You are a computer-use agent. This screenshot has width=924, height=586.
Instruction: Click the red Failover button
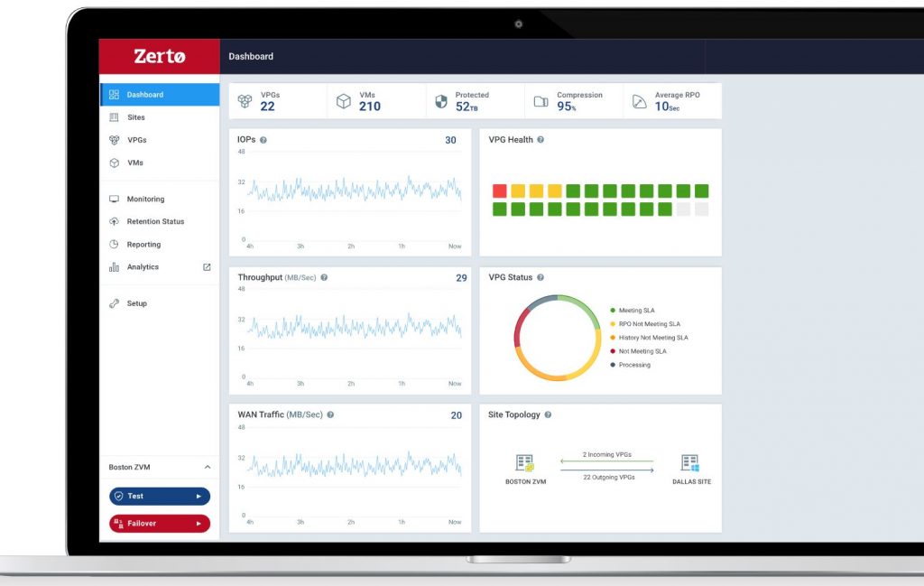(x=160, y=524)
